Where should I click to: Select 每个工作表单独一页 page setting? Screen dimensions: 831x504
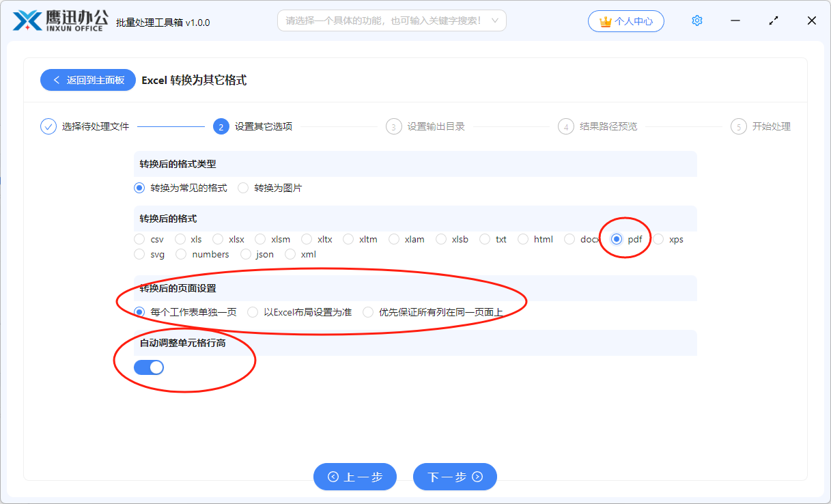(139, 312)
